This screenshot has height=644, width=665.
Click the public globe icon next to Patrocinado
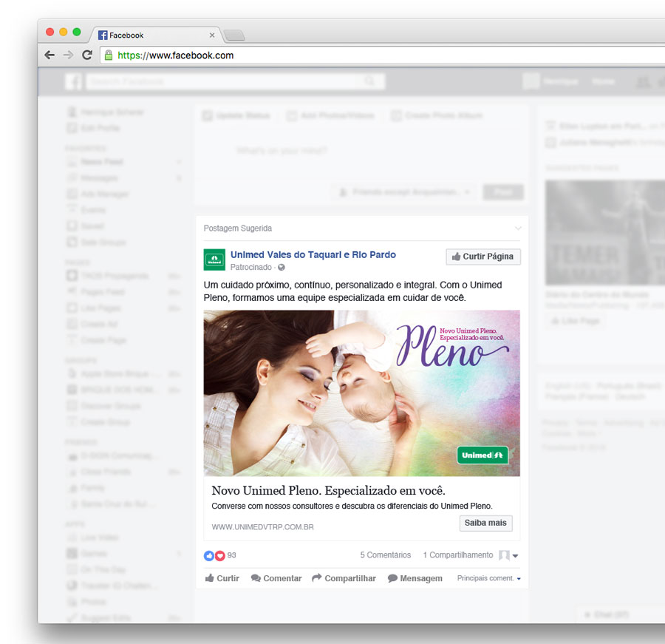pos(282,268)
